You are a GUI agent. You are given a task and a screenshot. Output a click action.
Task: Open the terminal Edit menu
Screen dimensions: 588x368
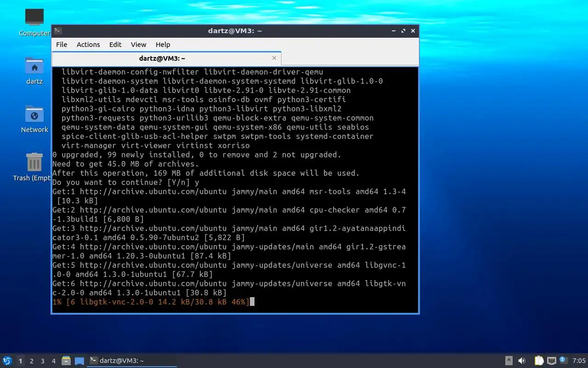point(115,45)
